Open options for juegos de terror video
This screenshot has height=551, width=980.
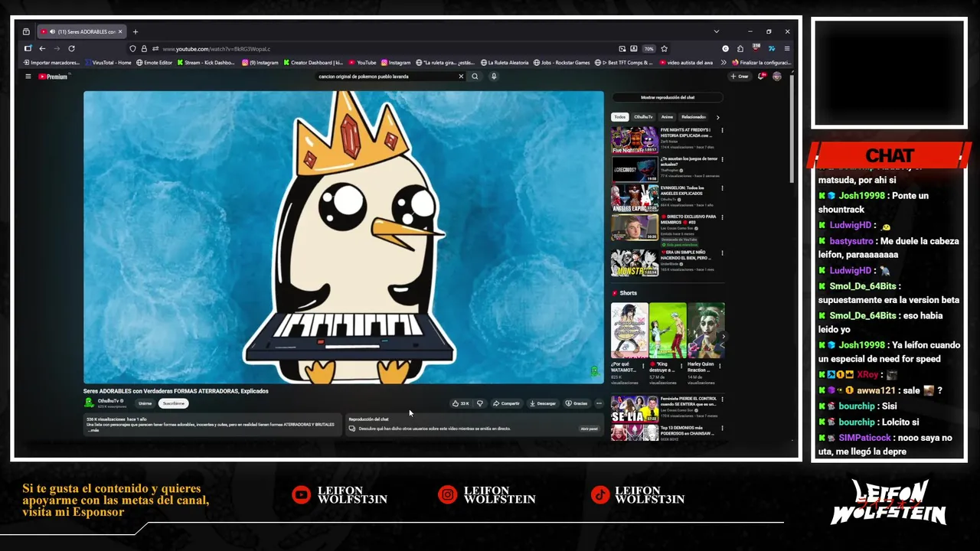pos(722,159)
